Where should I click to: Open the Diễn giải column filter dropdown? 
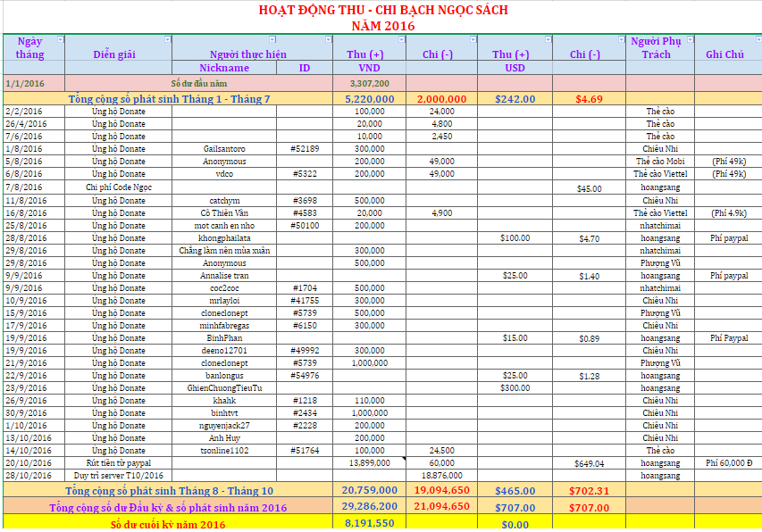point(167,40)
